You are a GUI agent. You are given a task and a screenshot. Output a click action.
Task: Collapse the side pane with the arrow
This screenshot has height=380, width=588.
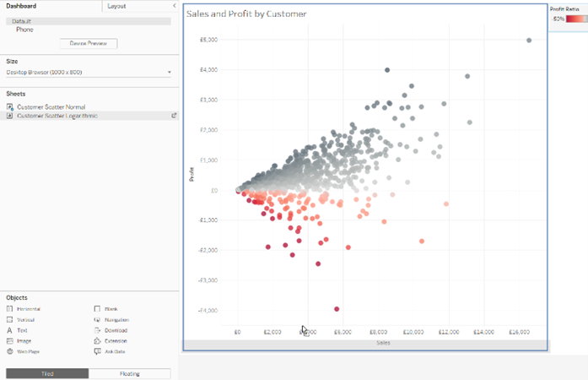pyautogui.click(x=174, y=6)
